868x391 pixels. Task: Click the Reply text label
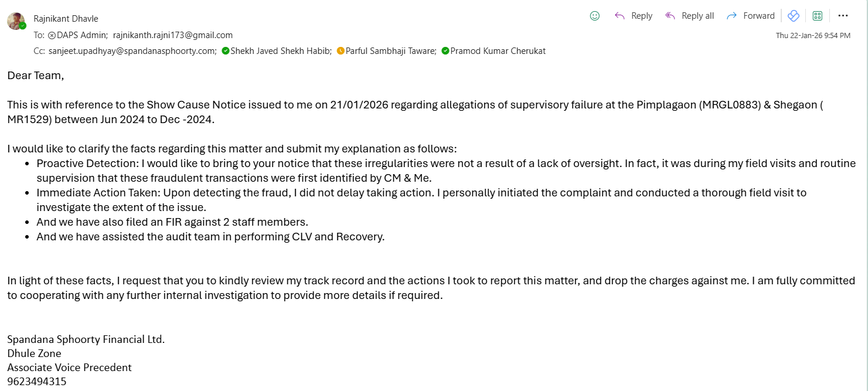642,16
